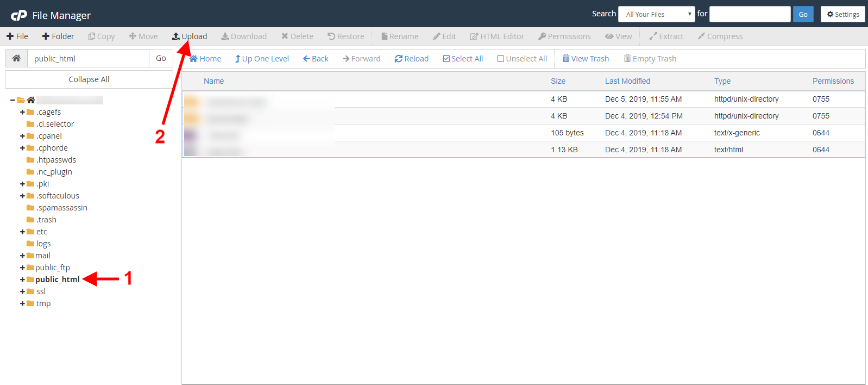The image size is (868, 385).
Task: Navigate Back
Action: 316,59
